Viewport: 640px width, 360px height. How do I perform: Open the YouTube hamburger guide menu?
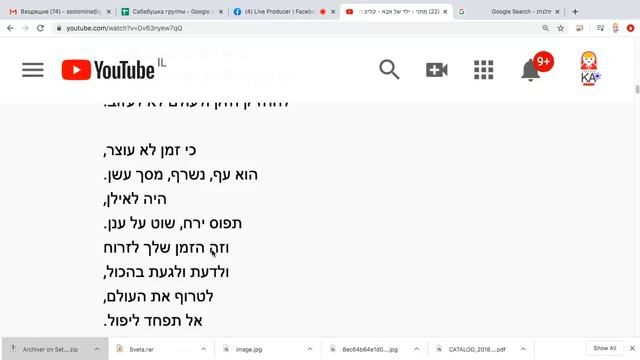(x=33, y=70)
